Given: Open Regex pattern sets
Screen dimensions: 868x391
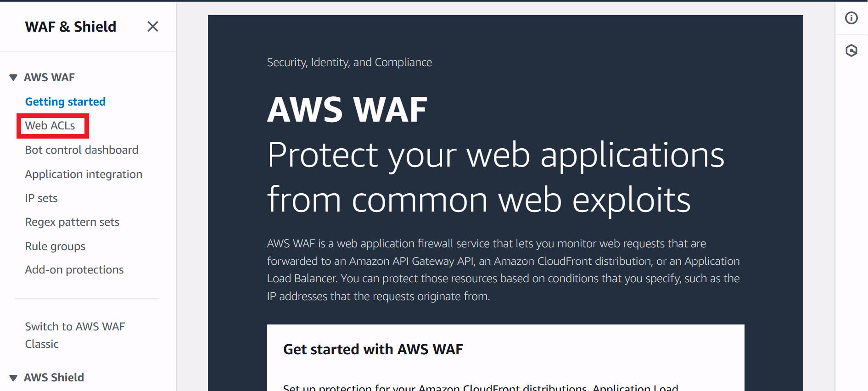Looking at the screenshot, I should [72, 222].
